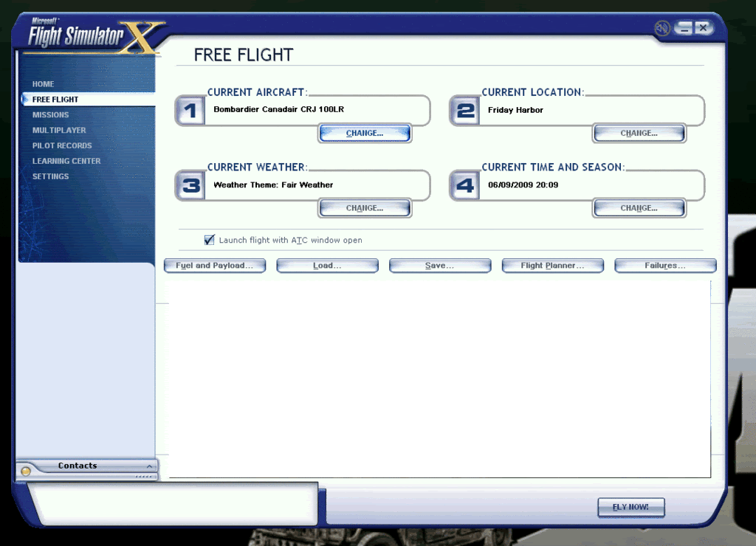Toggle the muted sound speaker icon
This screenshot has width=756, height=546.
click(662, 29)
